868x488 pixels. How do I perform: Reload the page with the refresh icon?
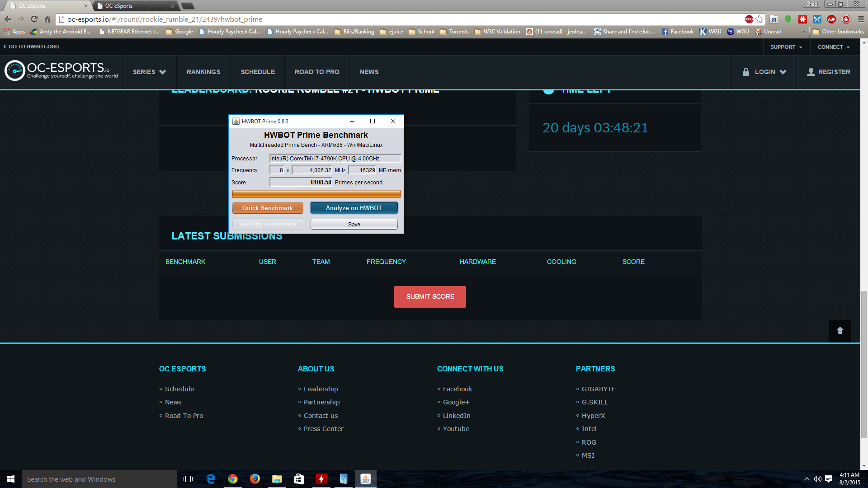click(x=34, y=19)
